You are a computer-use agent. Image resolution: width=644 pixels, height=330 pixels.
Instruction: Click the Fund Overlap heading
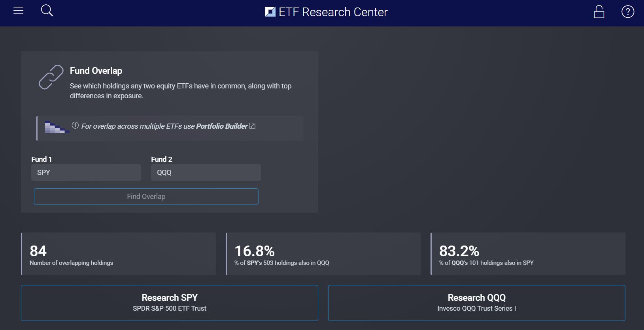(96, 71)
